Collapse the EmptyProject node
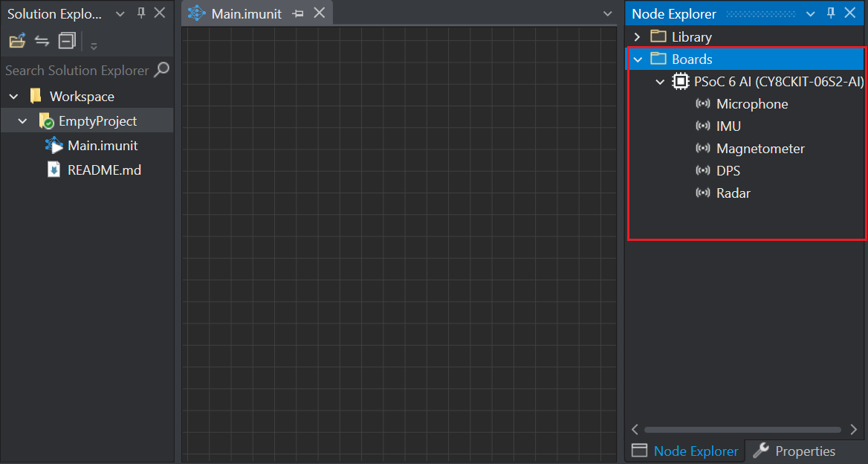The height and width of the screenshot is (464, 868). click(x=23, y=120)
